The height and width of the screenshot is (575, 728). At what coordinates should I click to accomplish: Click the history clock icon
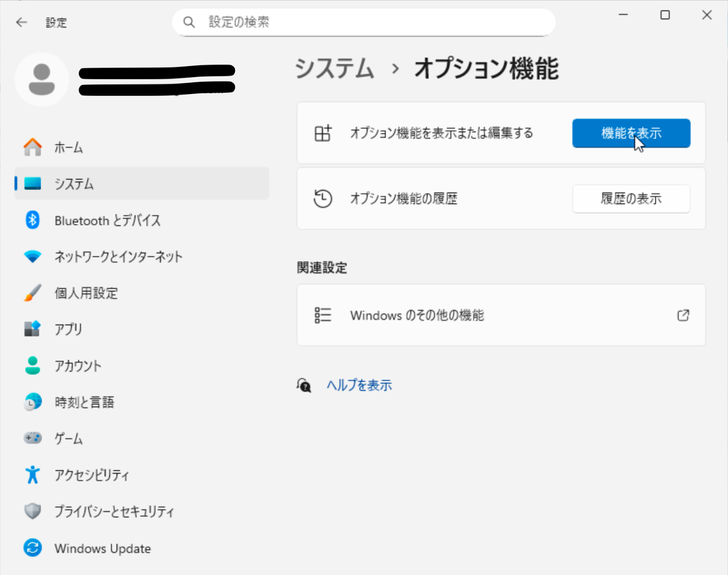pyautogui.click(x=323, y=198)
